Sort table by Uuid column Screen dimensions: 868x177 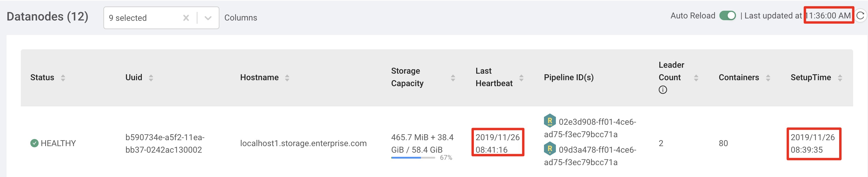click(x=151, y=78)
